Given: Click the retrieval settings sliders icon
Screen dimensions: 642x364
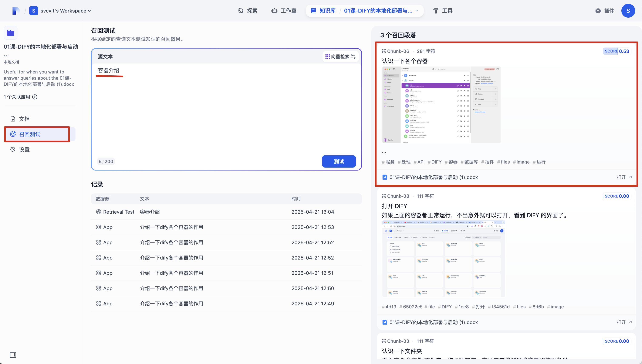Looking at the screenshot, I should pos(353,57).
